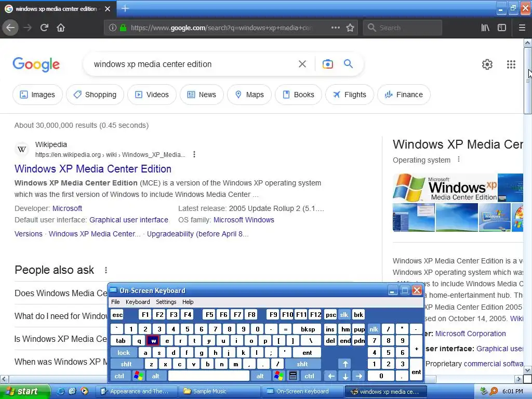The height and width of the screenshot is (399, 532).
Task: Expand "Does Windows Media Ce..." question
Action: coord(61,293)
